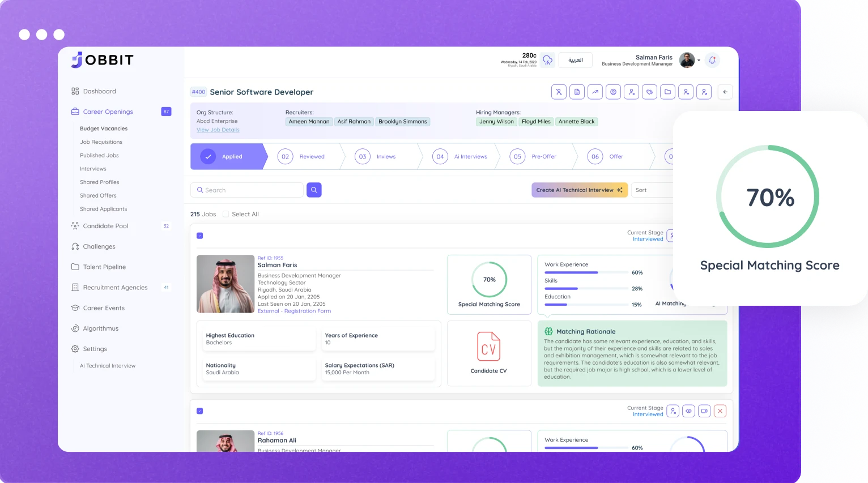
Task: Click Create AI Technical Interview button
Action: click(x=579, y=190)
